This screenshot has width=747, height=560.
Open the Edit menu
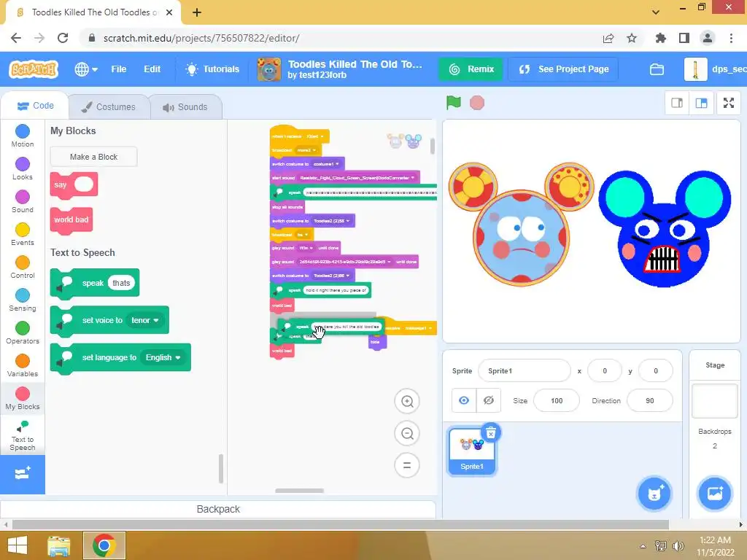pos(152,69)
